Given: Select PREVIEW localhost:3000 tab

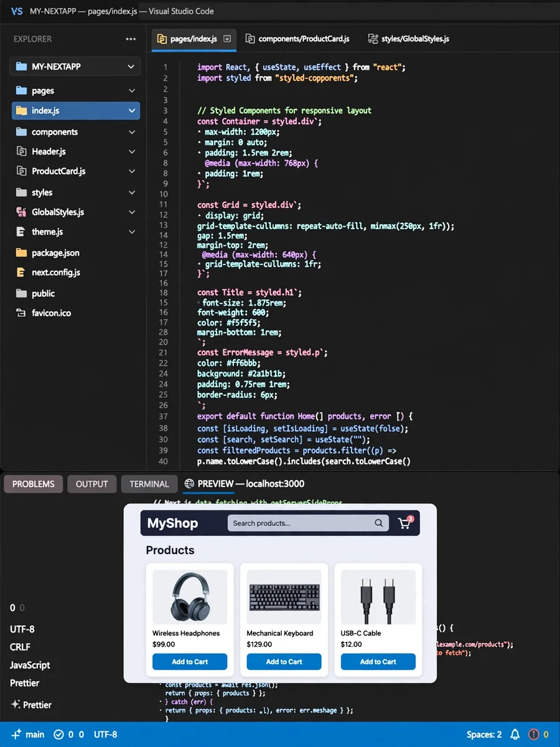Looking at the screenshot, I should click(245, 484).
